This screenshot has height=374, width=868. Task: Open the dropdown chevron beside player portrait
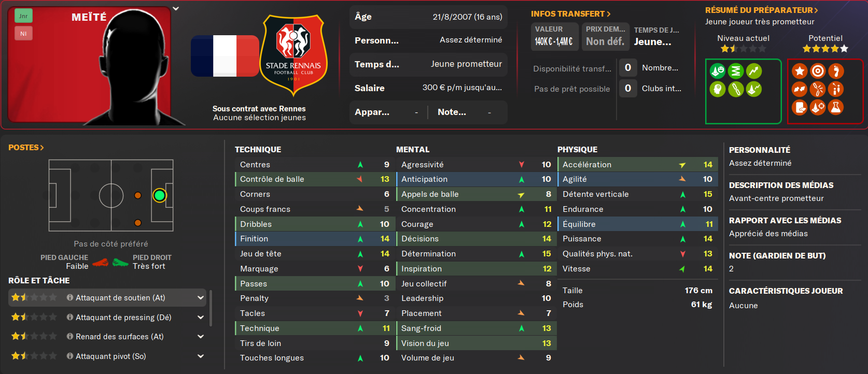coord(176,9)
